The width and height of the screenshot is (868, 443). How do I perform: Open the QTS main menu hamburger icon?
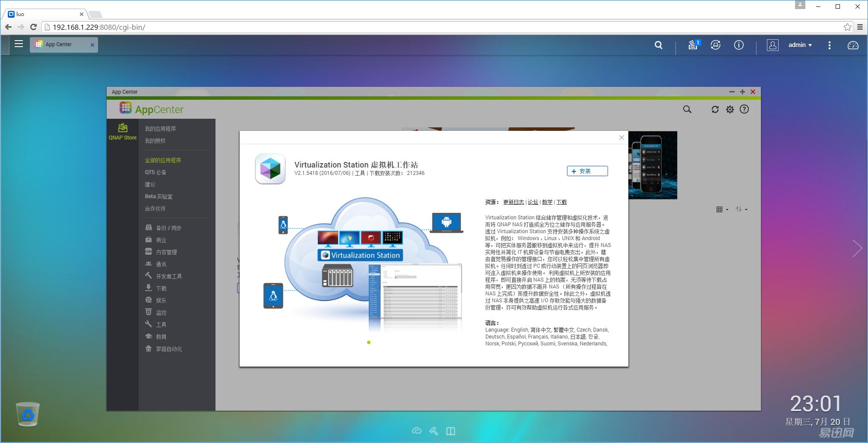(x=19, y=44)
